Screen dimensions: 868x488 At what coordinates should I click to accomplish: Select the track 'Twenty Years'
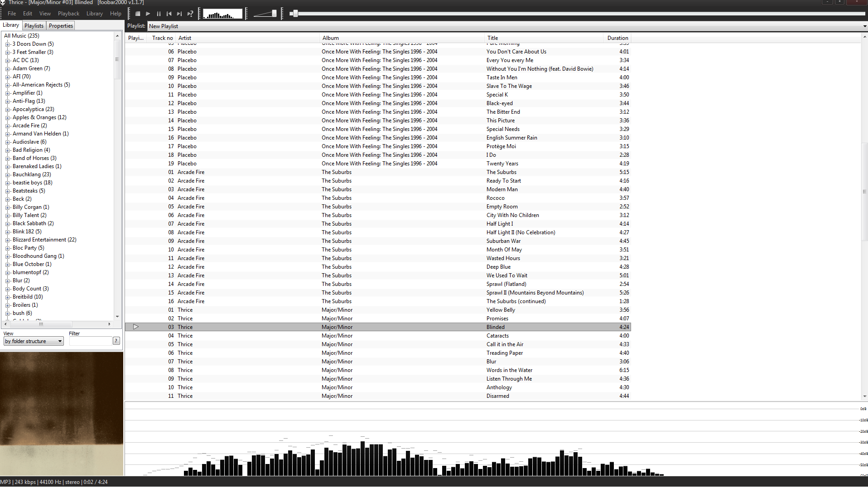tap(377, 164)
